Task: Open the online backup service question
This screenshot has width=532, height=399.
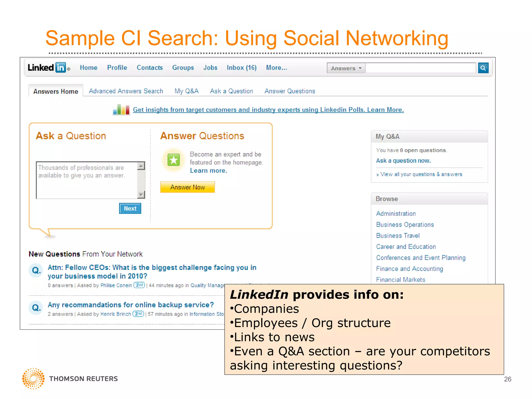Action: point(131,305)
